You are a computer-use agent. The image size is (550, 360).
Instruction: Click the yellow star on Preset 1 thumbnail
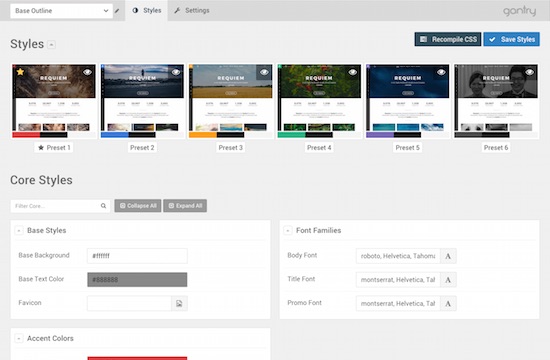click(x=20, y=72)
